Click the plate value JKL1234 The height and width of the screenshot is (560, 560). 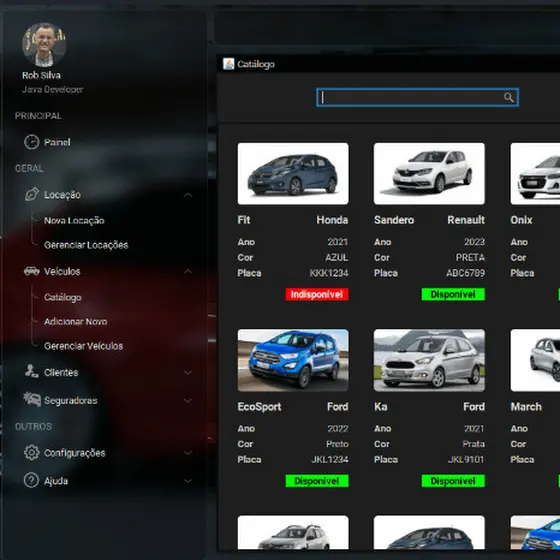(x=330, y=459)
